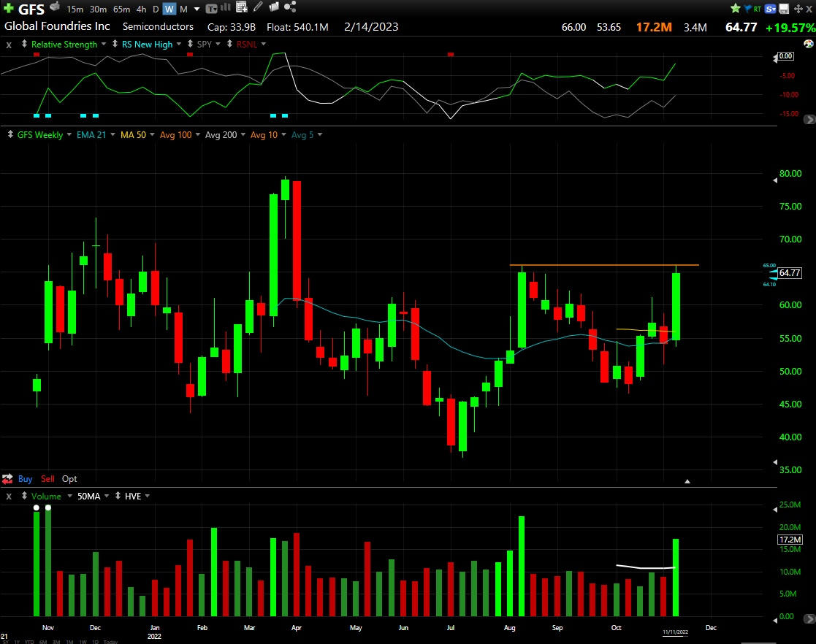Click the move arrows beside RSNL
This screenshot has height=644, width=816.
pos(229,44)
